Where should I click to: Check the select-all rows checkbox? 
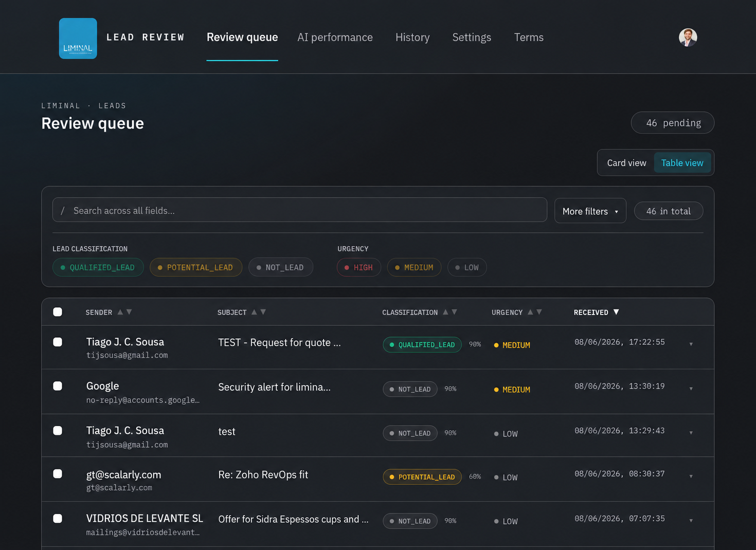58,312
